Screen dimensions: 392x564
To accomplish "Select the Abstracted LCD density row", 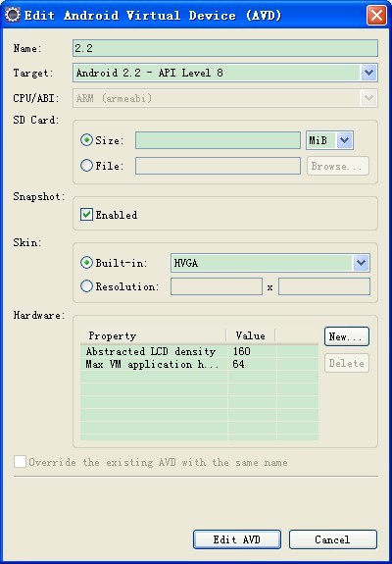I will point(199,351).
